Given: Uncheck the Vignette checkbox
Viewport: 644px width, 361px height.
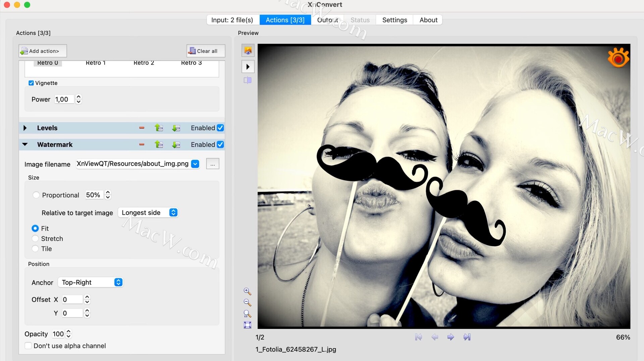Looking at the screenshot, I should tap(31, 83).
